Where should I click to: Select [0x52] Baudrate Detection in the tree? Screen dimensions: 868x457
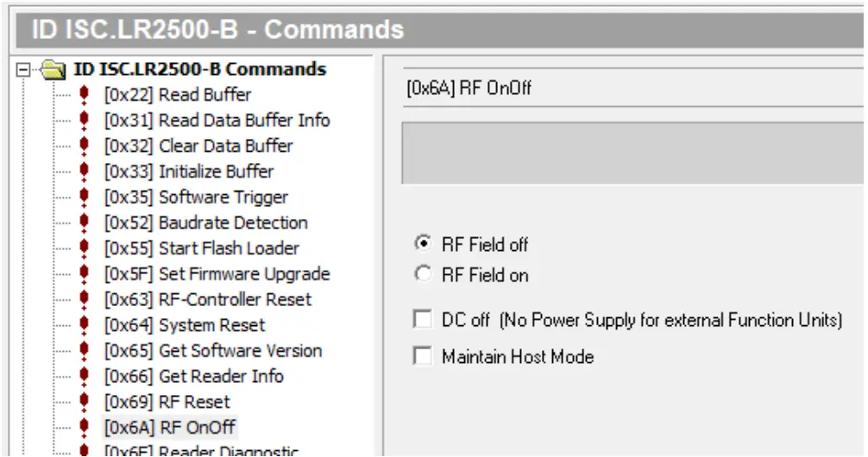tap(205, 222)
